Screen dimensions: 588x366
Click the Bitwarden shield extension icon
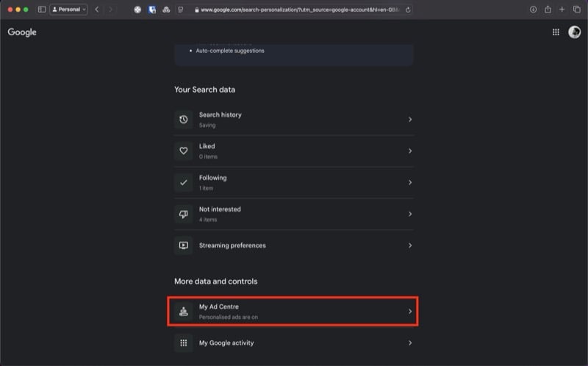click(152, 10)
